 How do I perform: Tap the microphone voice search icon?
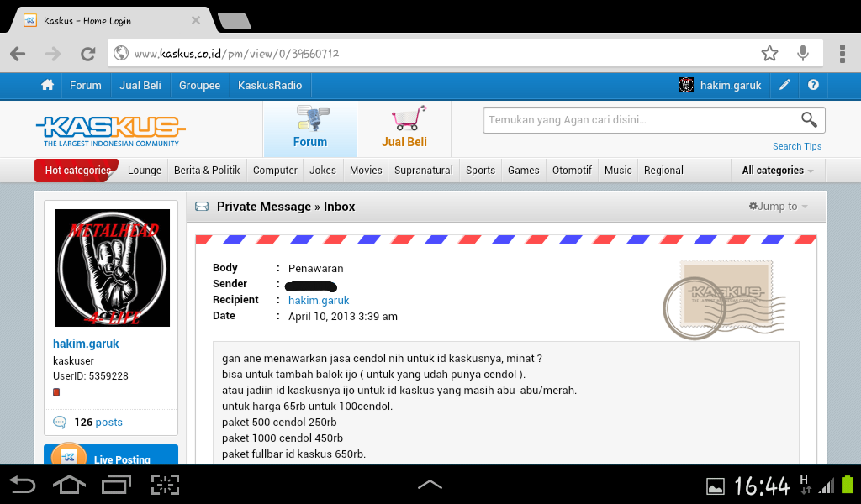coord(803,53)
